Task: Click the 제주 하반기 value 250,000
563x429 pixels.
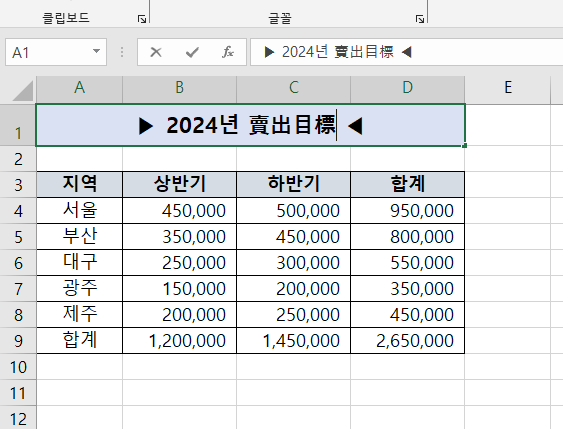Action: [293, 314]
